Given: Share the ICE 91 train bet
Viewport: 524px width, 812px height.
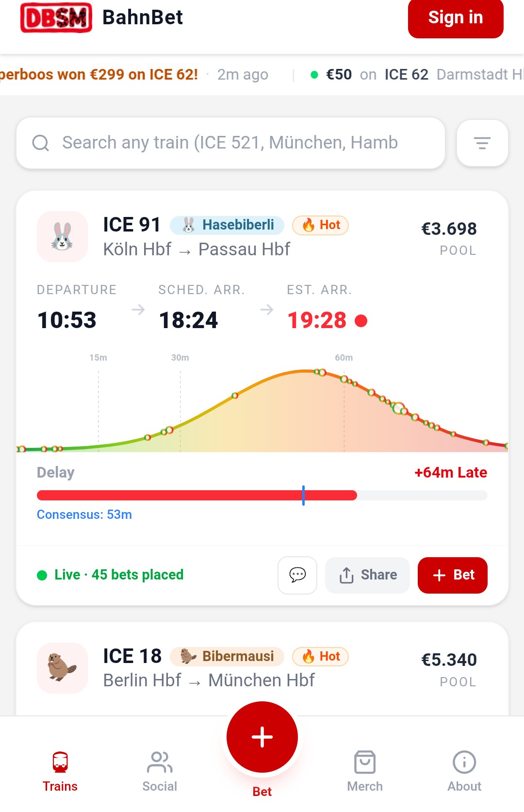Looking at the screenshot, I should pos(367,575).
